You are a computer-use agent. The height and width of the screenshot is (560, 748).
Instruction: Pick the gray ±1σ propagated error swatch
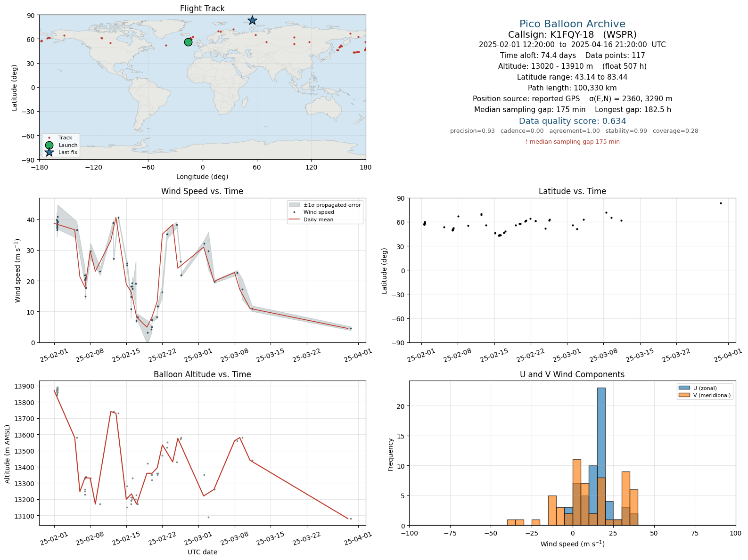click(x=294, y=205)
